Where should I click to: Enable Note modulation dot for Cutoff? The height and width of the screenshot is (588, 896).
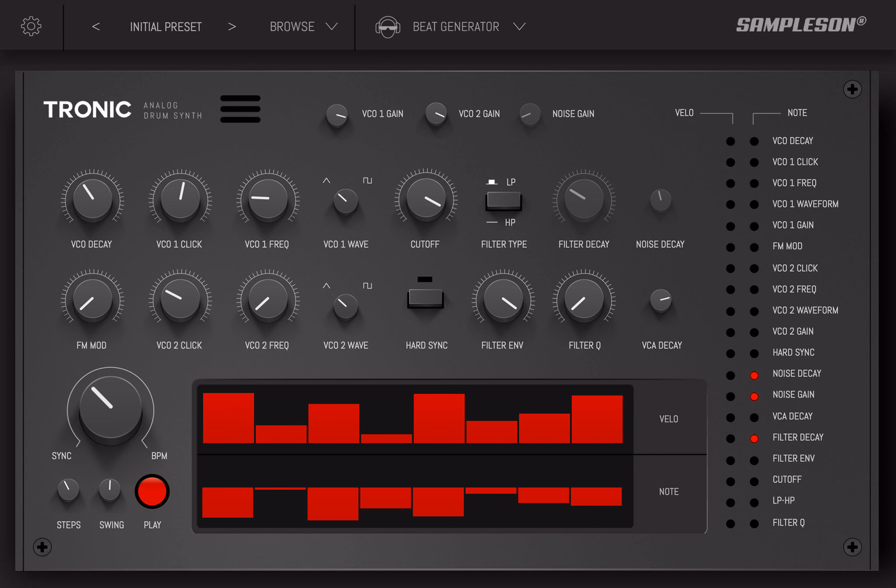[754, 482]
